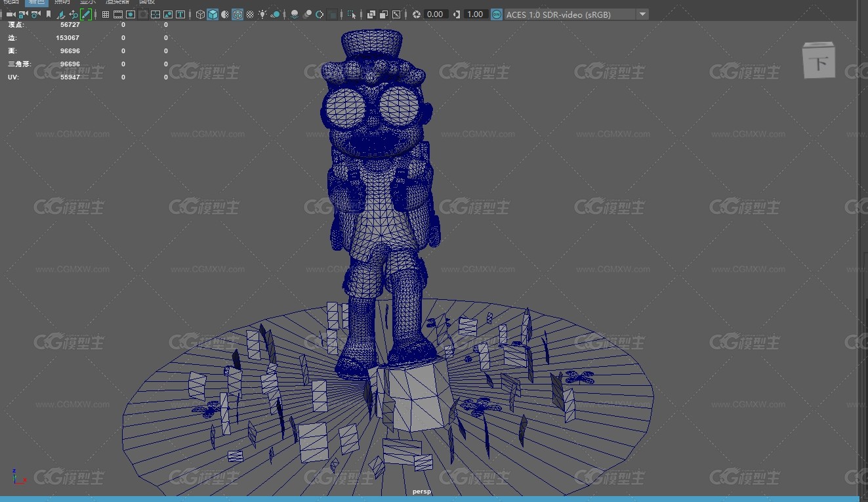868x502 pixels.
Task: Toggle 2D pan/zoom icon
Action: [73, 14]
